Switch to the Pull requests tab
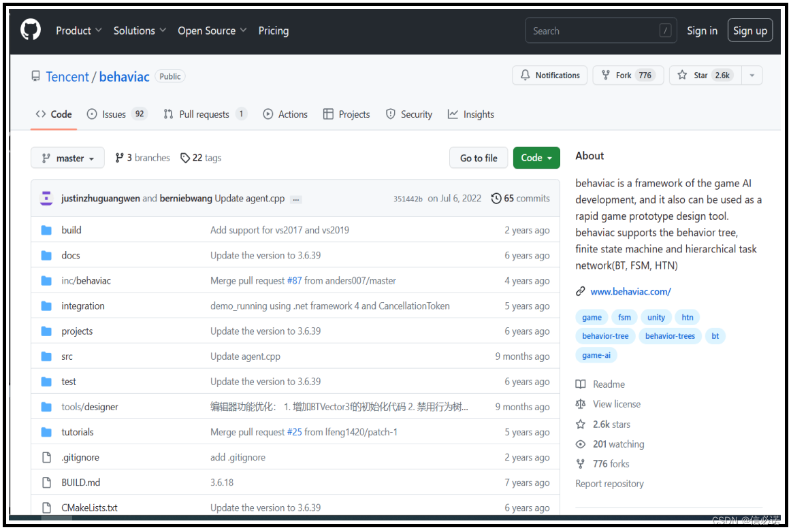Viewport: 791px width, 532px height. click(206, 114)
